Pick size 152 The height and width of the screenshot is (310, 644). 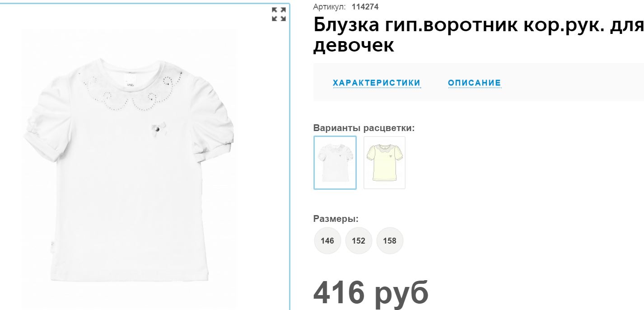359,240
